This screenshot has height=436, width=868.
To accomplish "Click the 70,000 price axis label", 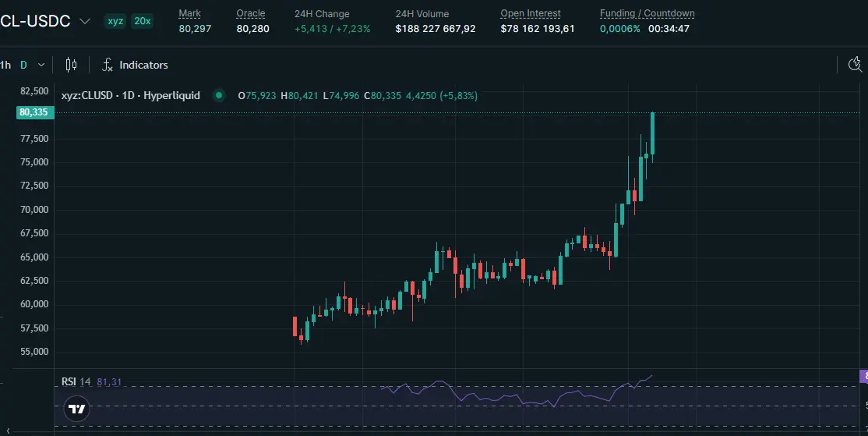I will pyautogui.click(x=34, y=209).
